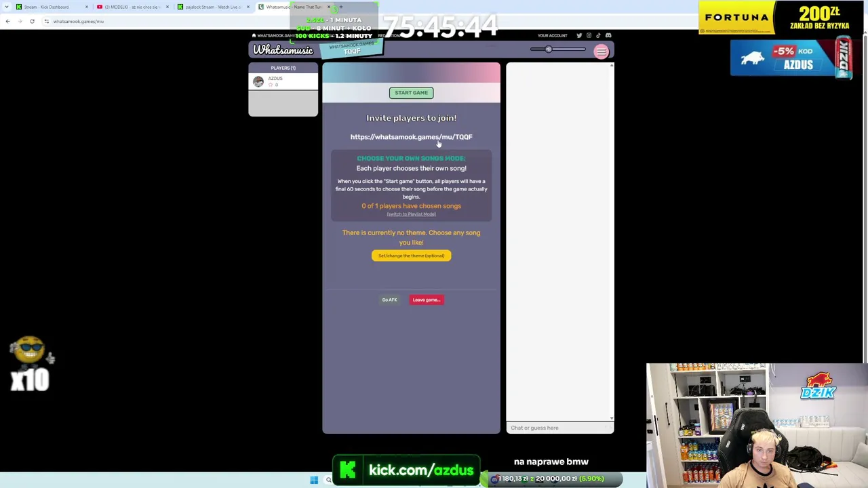This screenshot has width=868, height=488.
Task: Click the AZDUS player avatar
Action: (x=258, y=81)
